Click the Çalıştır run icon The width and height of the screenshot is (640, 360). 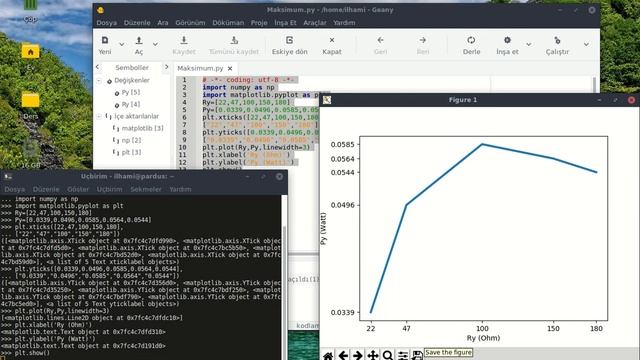tap(557, 40)
